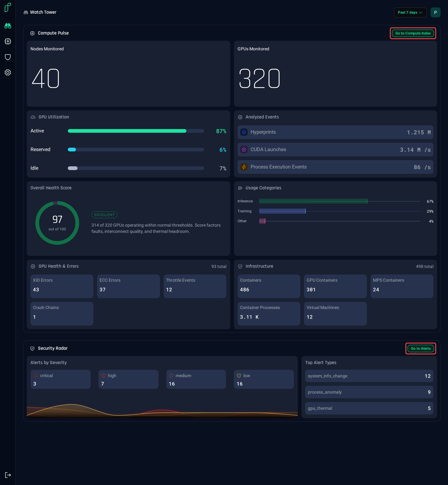Click Go to Alerts button

tap(420, 348)
